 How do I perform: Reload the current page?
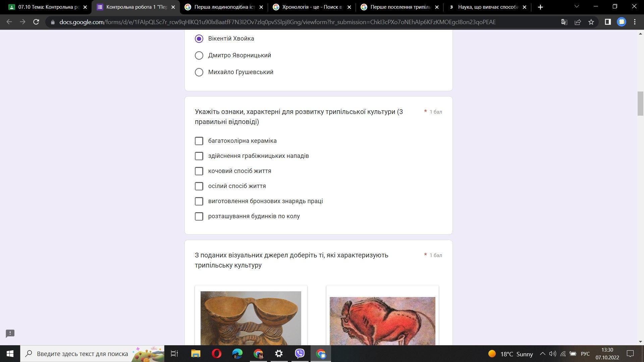[x=36, y=22]
